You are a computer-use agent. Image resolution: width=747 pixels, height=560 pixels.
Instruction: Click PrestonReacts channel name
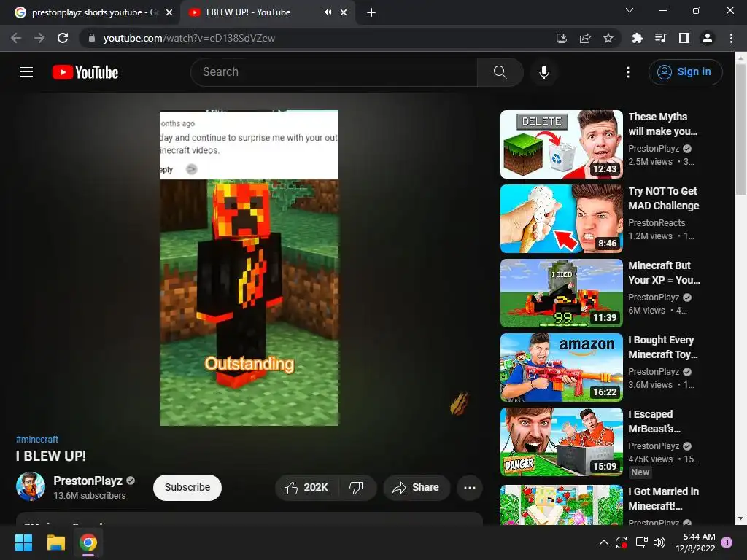[657, 223]
